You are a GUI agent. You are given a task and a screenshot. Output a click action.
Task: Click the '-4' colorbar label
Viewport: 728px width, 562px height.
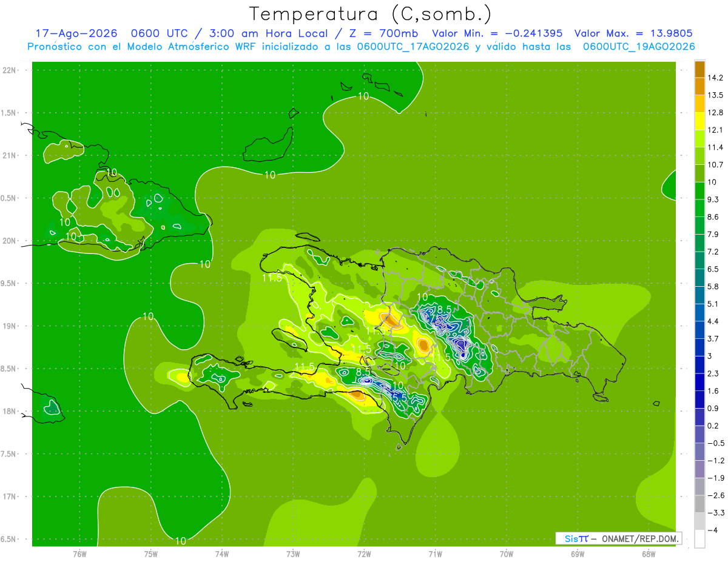pyautogui.click(x=713, y=530)
